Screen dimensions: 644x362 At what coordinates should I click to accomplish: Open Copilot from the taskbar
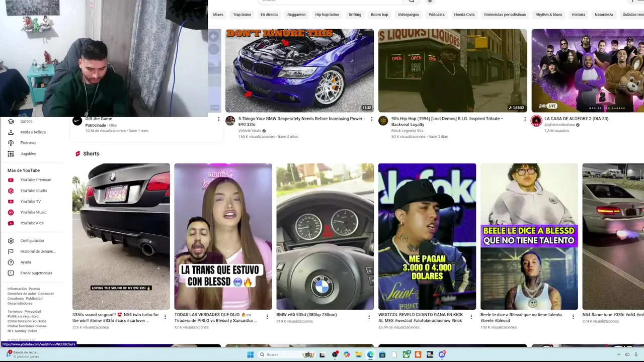[x=347, y=354]
